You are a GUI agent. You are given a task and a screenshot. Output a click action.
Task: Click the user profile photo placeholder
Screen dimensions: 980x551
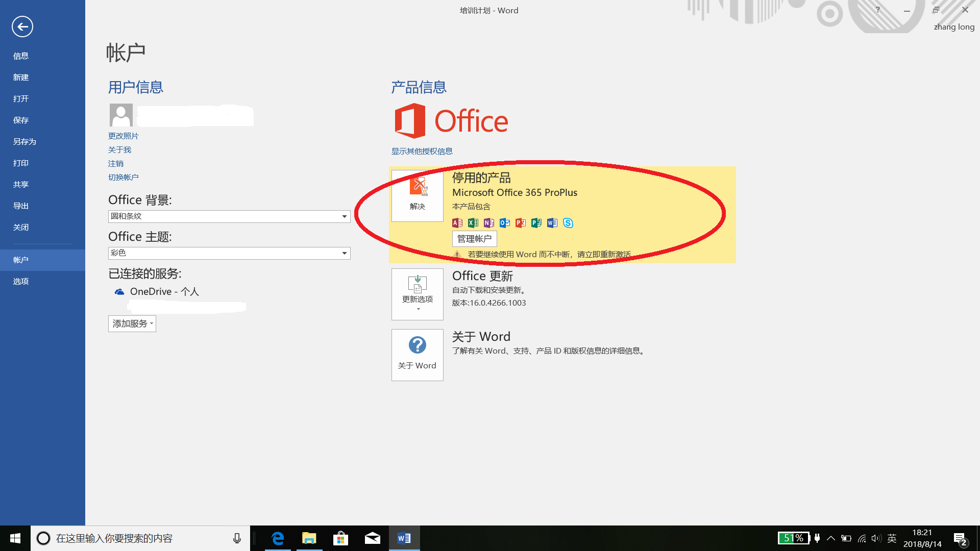pos(121,115)
